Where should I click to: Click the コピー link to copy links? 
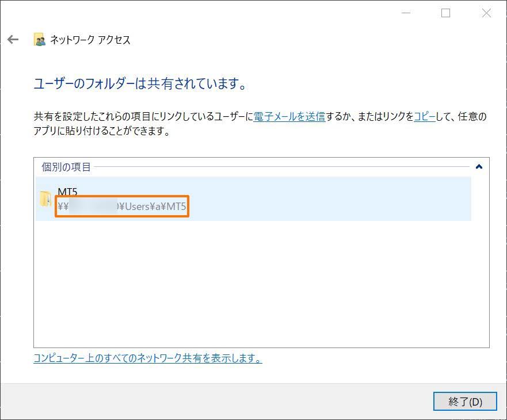pyautogui.click(x=424, y=117)
